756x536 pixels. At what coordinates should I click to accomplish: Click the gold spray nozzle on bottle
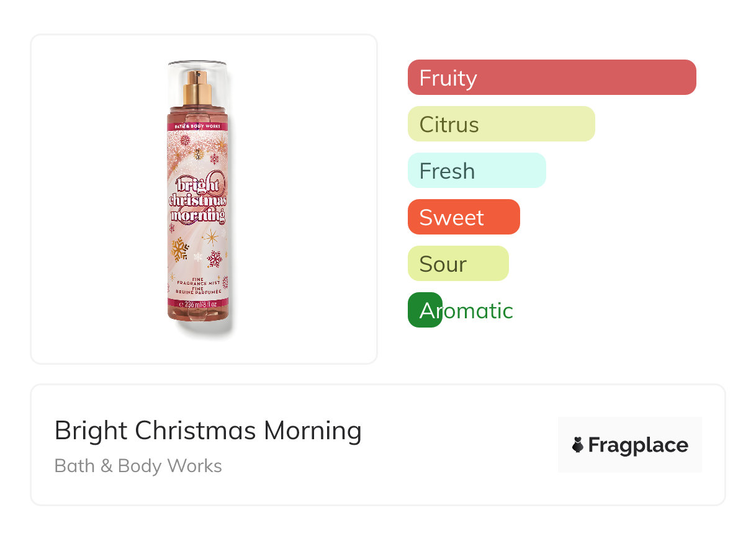point(198,87)
